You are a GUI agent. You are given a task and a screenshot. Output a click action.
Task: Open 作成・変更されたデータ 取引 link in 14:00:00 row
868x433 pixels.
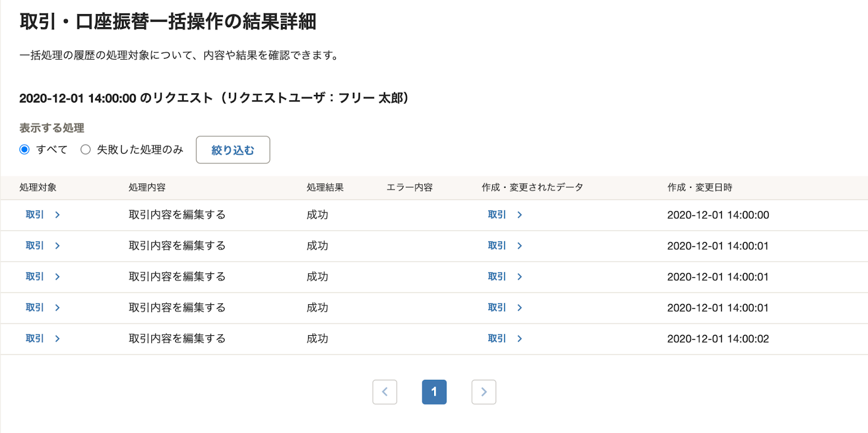[x=505, y=215]
